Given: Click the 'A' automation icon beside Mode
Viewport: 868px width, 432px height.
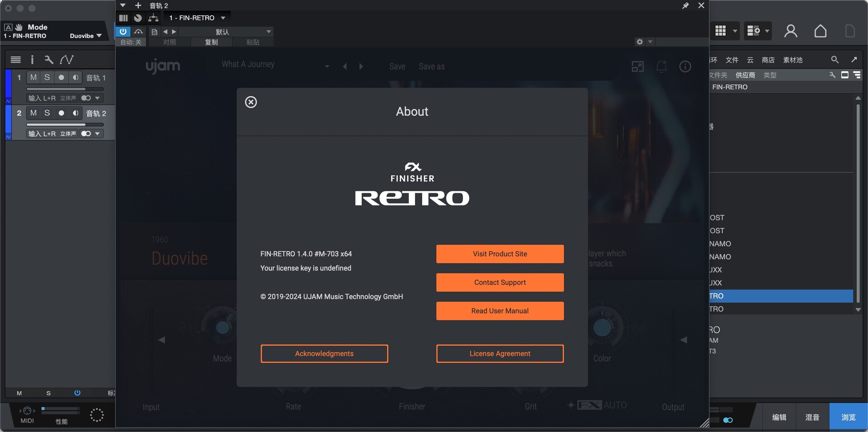Looking at the screenshot, I should [x=8, y=27].
